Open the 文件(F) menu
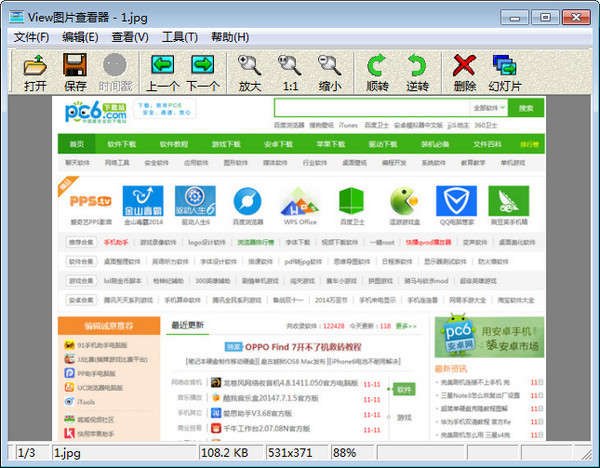600x468 pixels. tap(31, 37)
